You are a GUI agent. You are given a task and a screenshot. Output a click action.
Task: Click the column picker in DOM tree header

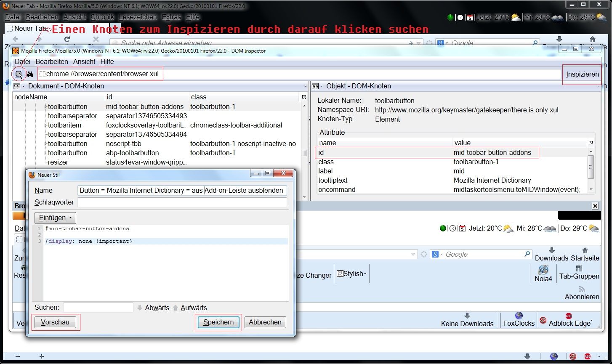304,97
